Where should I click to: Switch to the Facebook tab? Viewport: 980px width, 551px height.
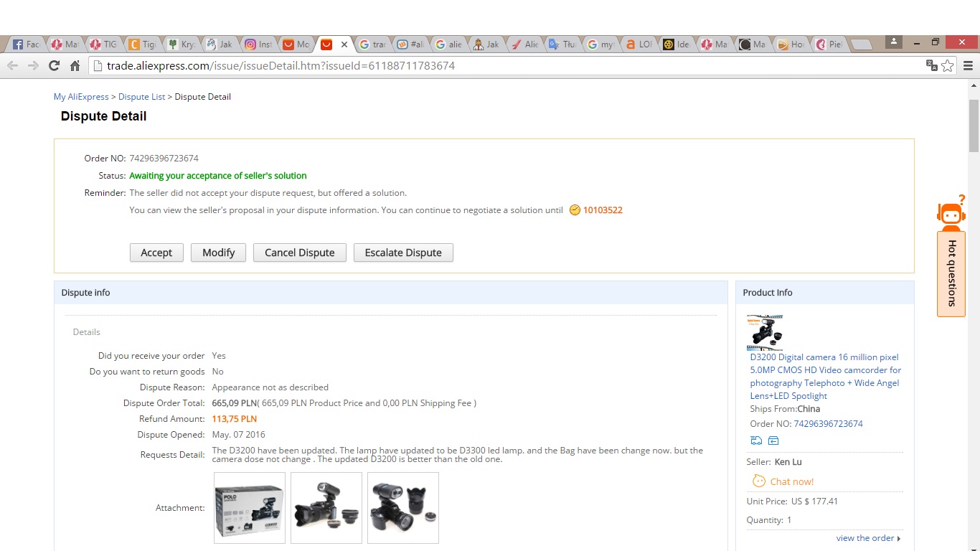[x=26, y=44]
